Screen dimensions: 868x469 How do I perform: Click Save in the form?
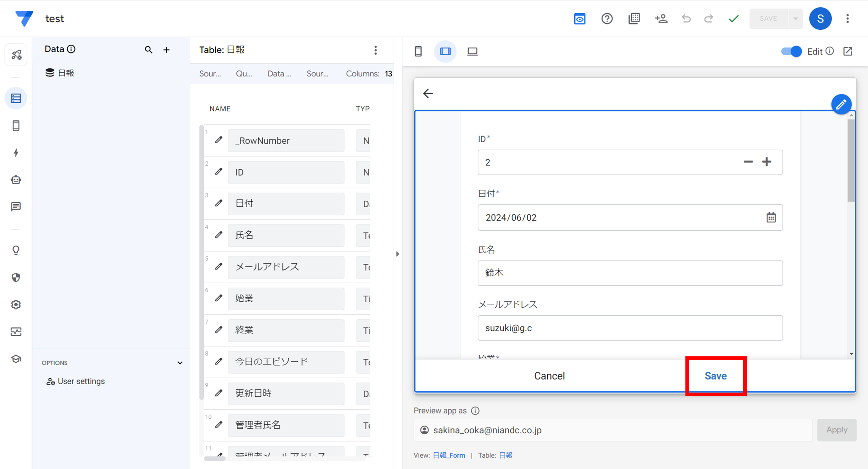716,376
